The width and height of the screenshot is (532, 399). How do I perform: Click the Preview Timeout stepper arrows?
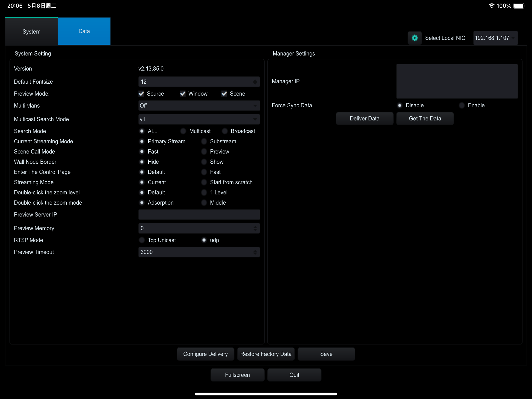(x=255, y=252)
